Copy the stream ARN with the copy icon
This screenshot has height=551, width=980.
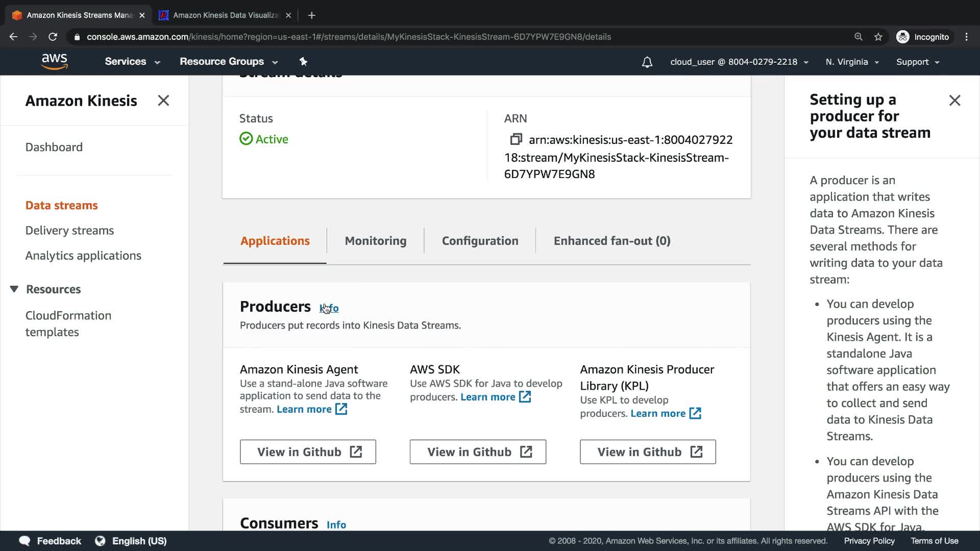(516, 139)
